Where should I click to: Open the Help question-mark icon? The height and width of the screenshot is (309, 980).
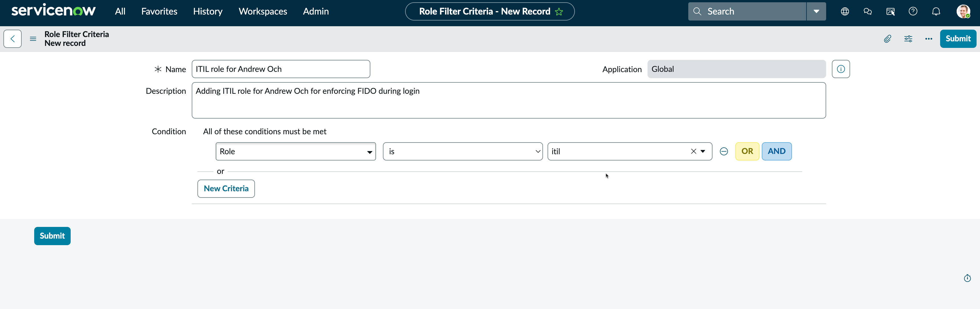[x=913, y=11]
